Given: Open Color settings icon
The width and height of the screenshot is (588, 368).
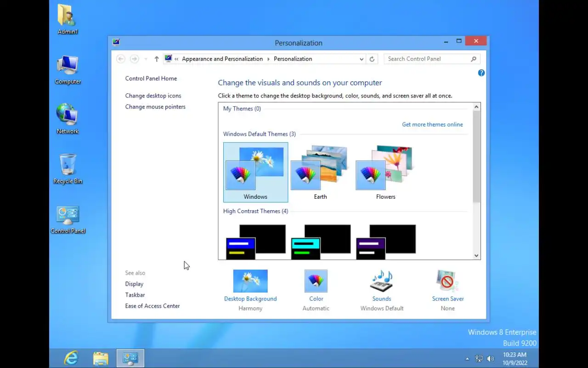Looking at the screenshot, I should pos(316,281).
